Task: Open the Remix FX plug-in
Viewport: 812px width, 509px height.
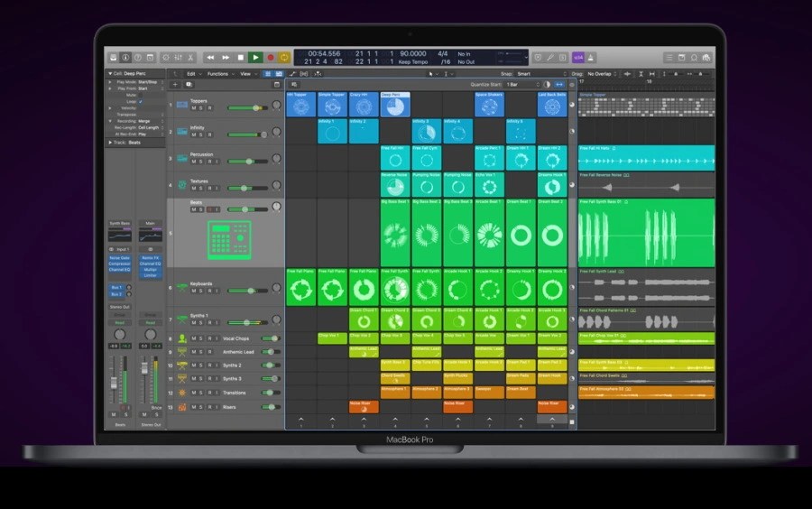Action: click(150, 258)
